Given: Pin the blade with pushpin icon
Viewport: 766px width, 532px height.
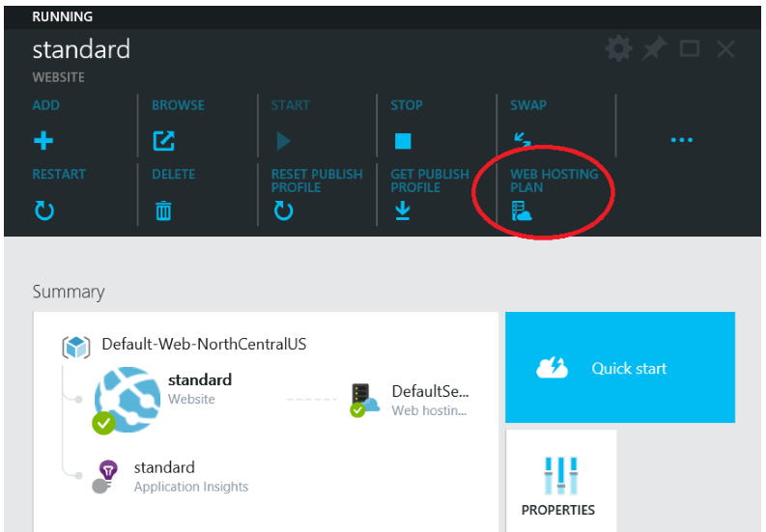Looking at the screenshot, I should tap(654, 49).
